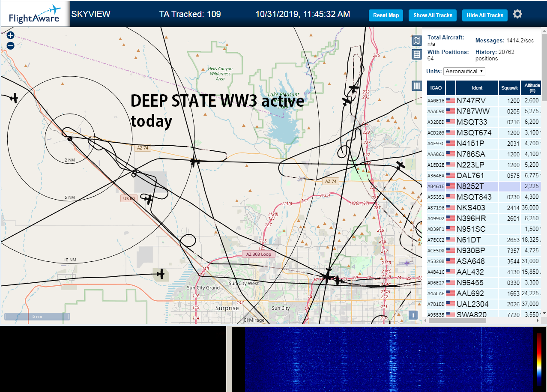The image size is (547, 392).
Task: Click the waterfall color scale bar
Action: click(539, 359)
